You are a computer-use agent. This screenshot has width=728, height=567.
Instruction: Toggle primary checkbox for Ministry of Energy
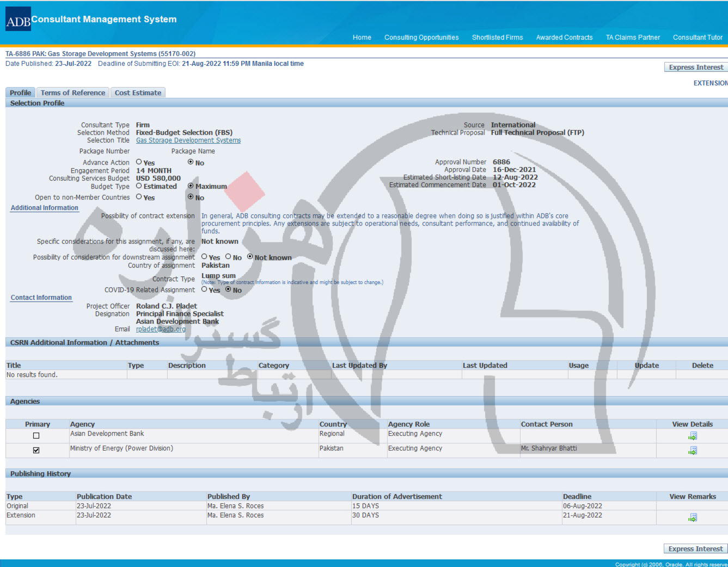tap(36, 451)
